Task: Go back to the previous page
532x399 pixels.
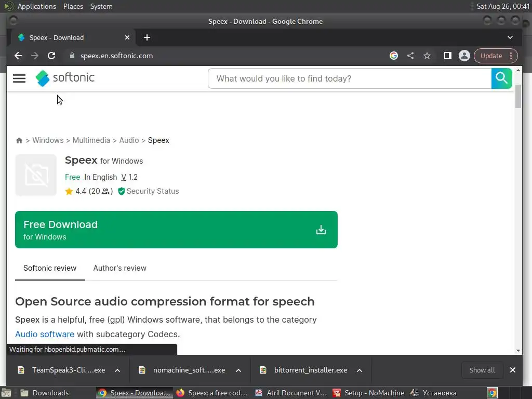Action: (18, 56)
